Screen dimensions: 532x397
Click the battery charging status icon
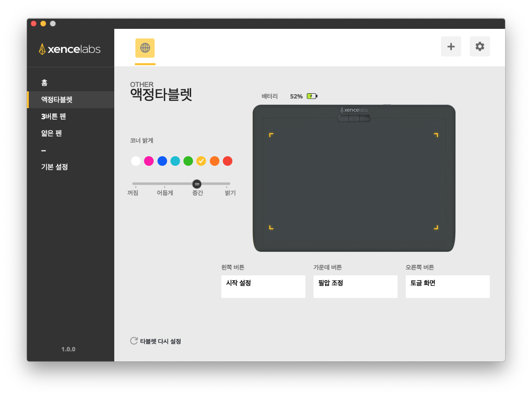point(312,96)
